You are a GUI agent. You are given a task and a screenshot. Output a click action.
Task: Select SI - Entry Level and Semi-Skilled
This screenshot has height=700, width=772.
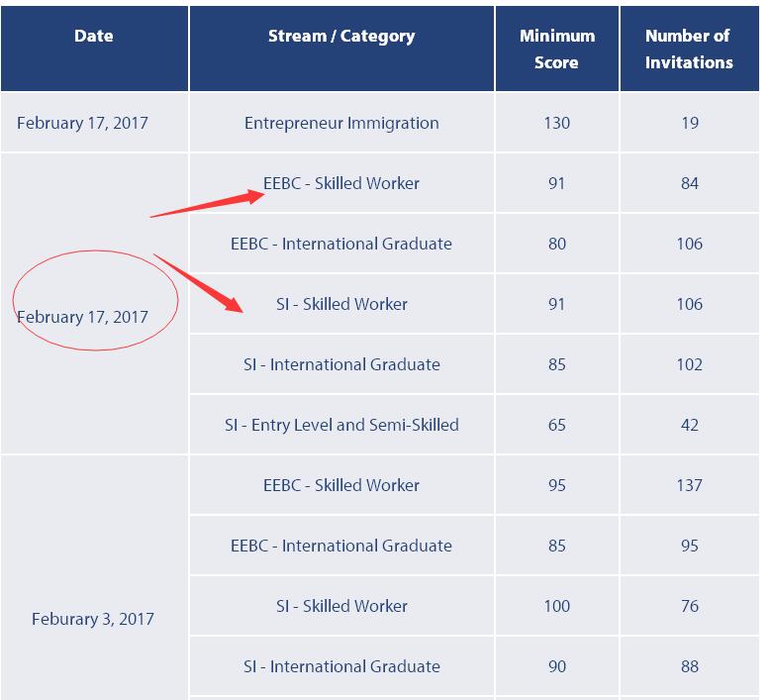tap(341, 425)
